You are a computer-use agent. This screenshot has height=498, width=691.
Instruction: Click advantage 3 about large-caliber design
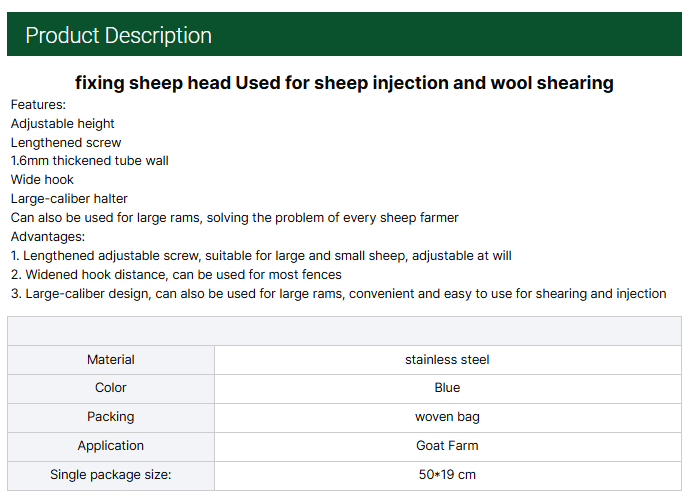(x=338, y=293)
